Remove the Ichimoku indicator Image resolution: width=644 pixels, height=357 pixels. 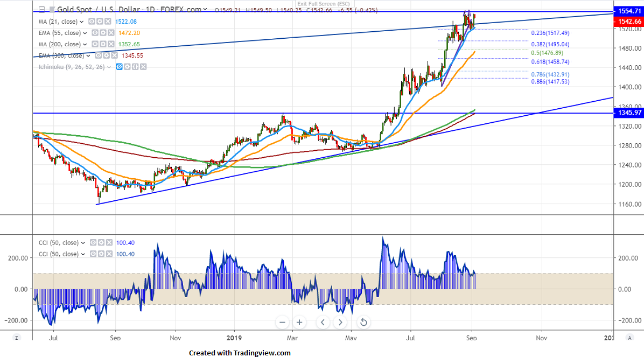click(x=143, y=67)
